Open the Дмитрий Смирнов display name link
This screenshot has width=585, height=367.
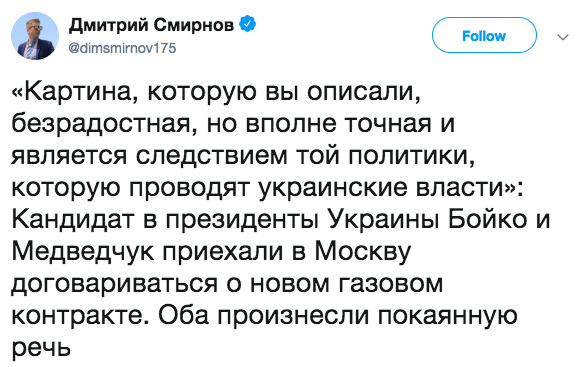click(151, 25)
